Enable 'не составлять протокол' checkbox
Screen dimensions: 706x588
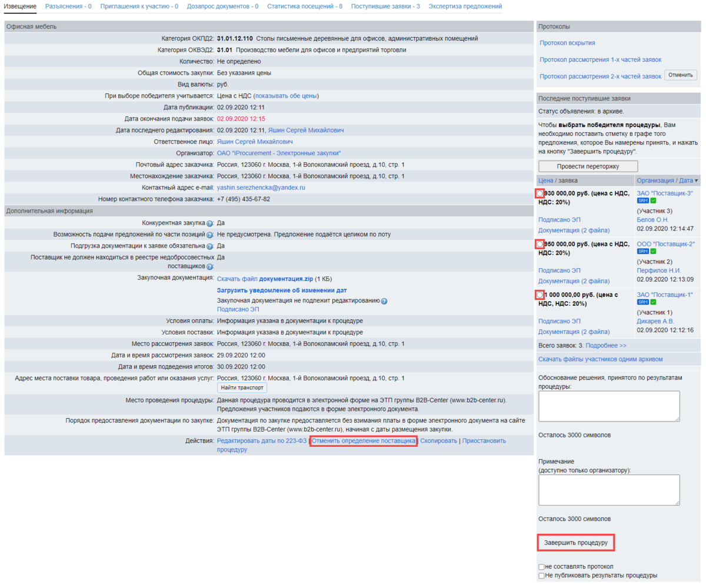541,567
